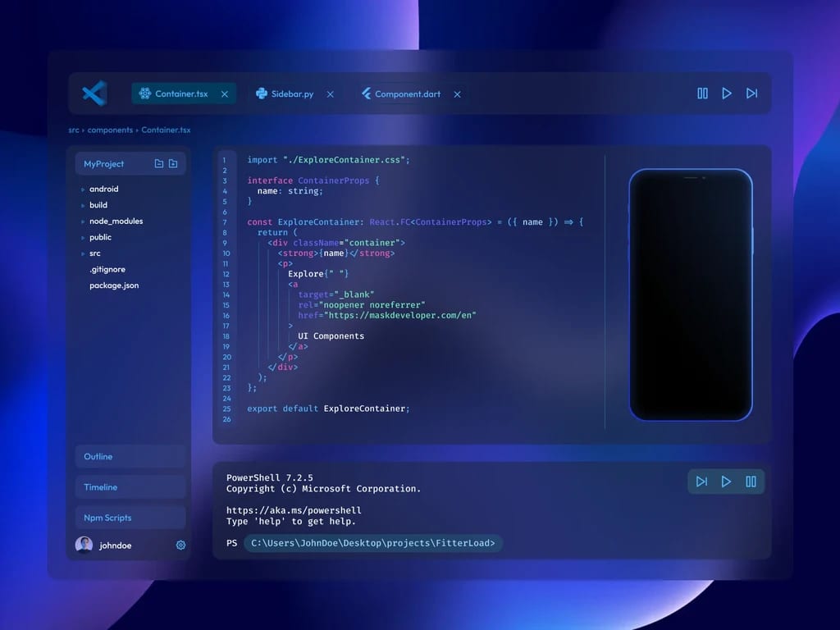Click the 'UI Components' text in code
840x630 pixels.
[331, 336]
